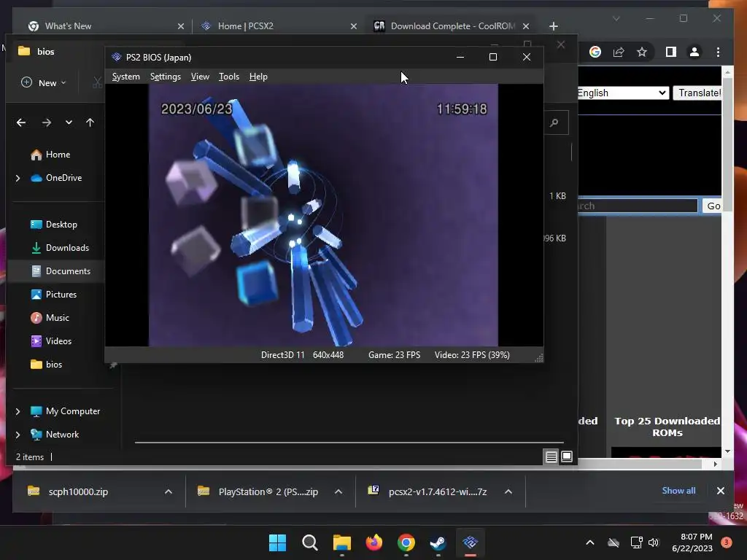Image resolution: width=747 pixels, height=560 pixels.
Task: Open the Settings menu in PCSX2
Action: (x=166, y=77)
